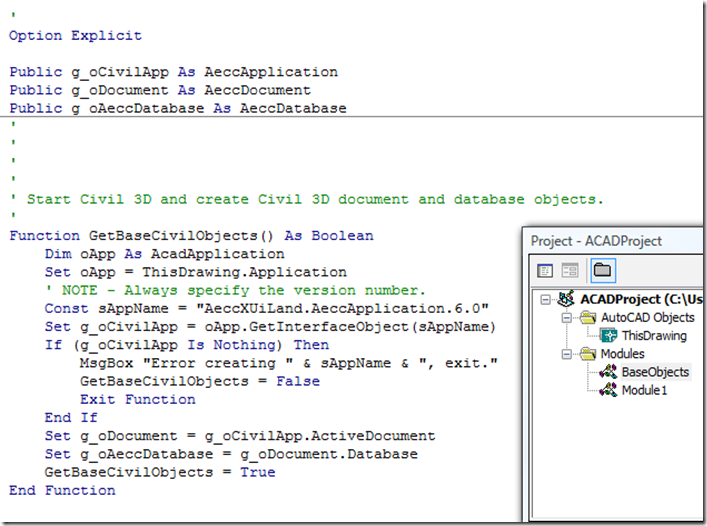
Task: Select ACADProject entry in project tree
Action: pyautogui.click(x=641, y=299)
